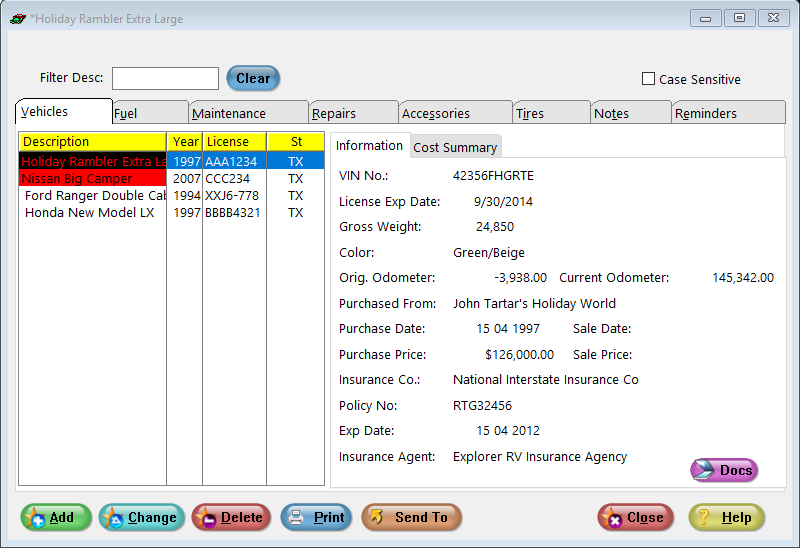Open Docs for the selected vehicle
The image size is (800, 548).
click(x=724, y=470)
